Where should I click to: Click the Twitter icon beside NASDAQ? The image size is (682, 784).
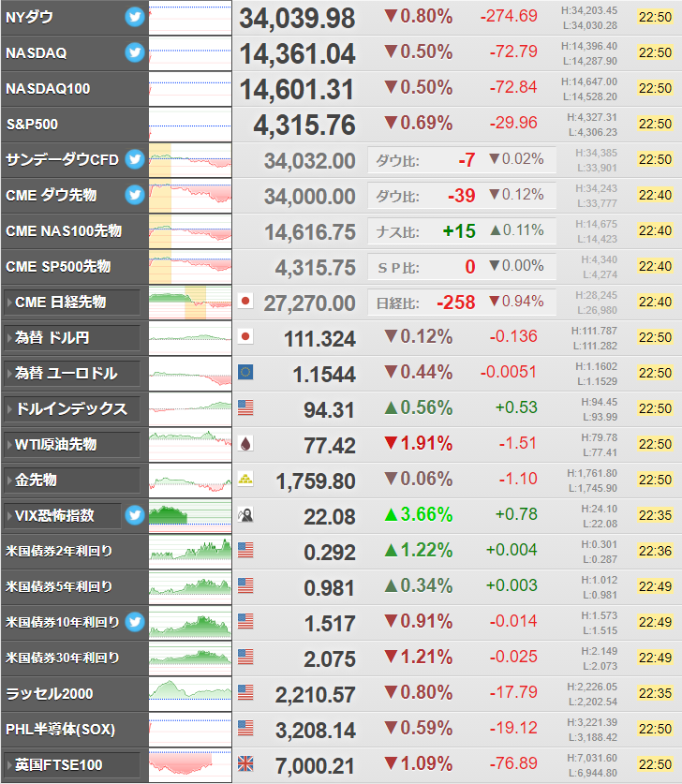tap(135, 52)
